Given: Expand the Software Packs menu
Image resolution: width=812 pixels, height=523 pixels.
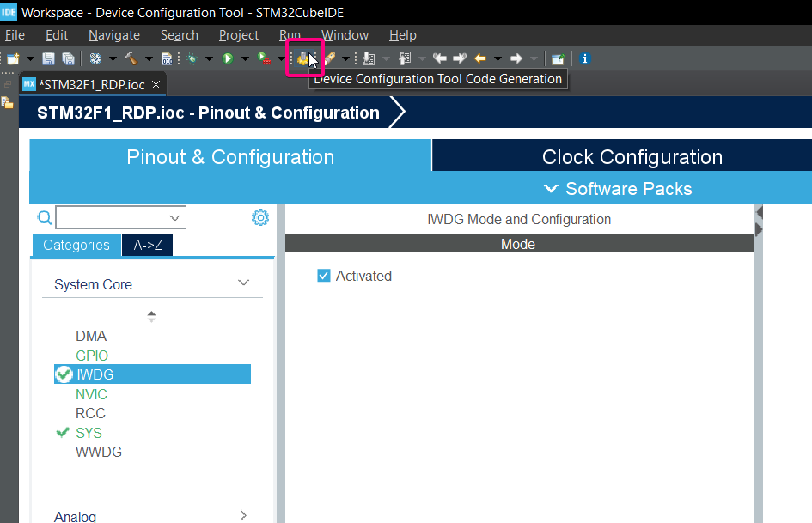Looking at the screenshot, I should [x=618, y=189].
